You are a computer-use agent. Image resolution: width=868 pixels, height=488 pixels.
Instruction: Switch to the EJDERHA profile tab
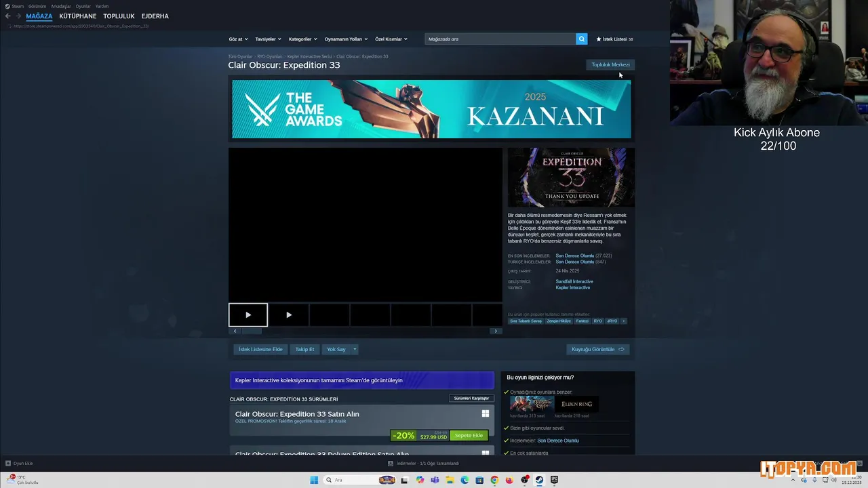click(x=155, y=16)
